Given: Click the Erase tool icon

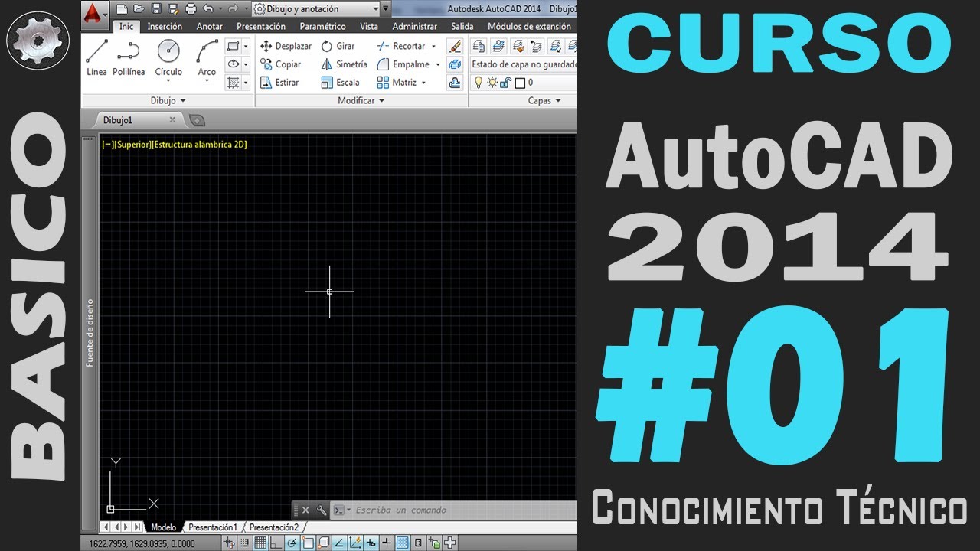Looking at the screenshot, I should (x=455, y=46).
